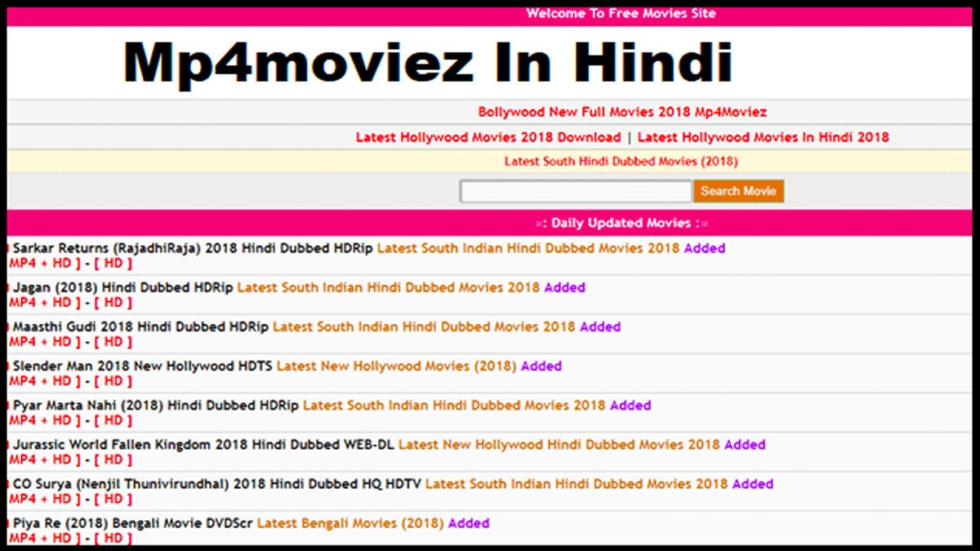Click 'Added' label on Pyar Marta Nahi row
Screen dimensions: 980x551
point(630,406)
